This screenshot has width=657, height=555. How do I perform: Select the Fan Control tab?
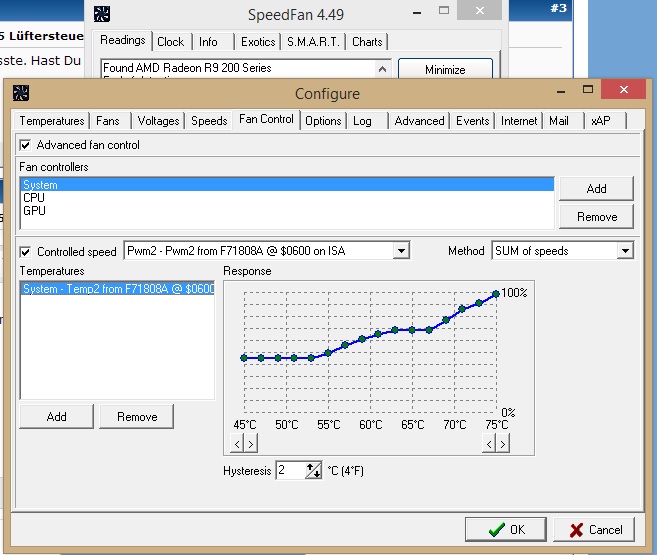[266, 119]
